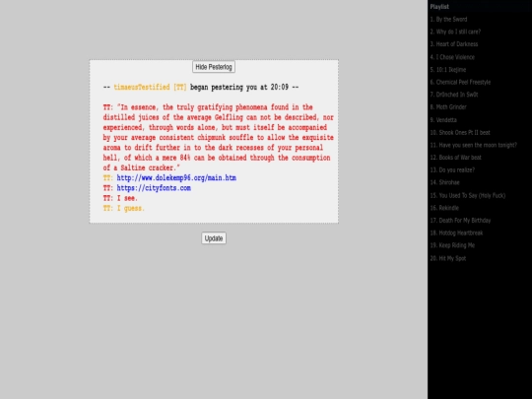The height and width of the screenshot is (399, 532).
Task: Select track 9 Vendetta
Action: coord(443,120)
